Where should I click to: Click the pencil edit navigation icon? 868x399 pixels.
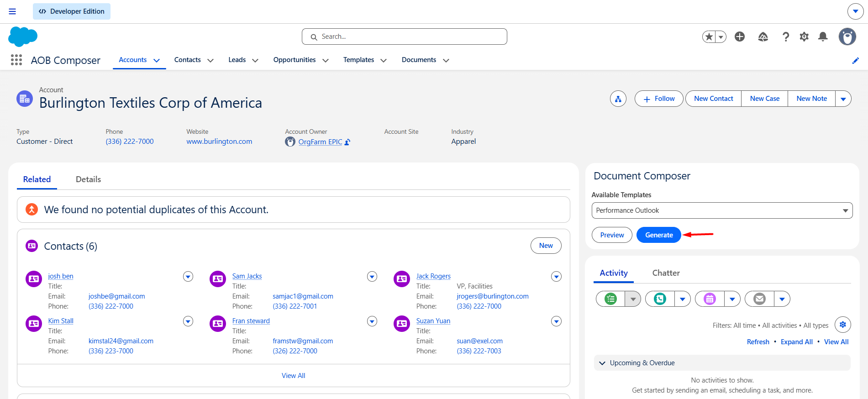click(856, 61)
